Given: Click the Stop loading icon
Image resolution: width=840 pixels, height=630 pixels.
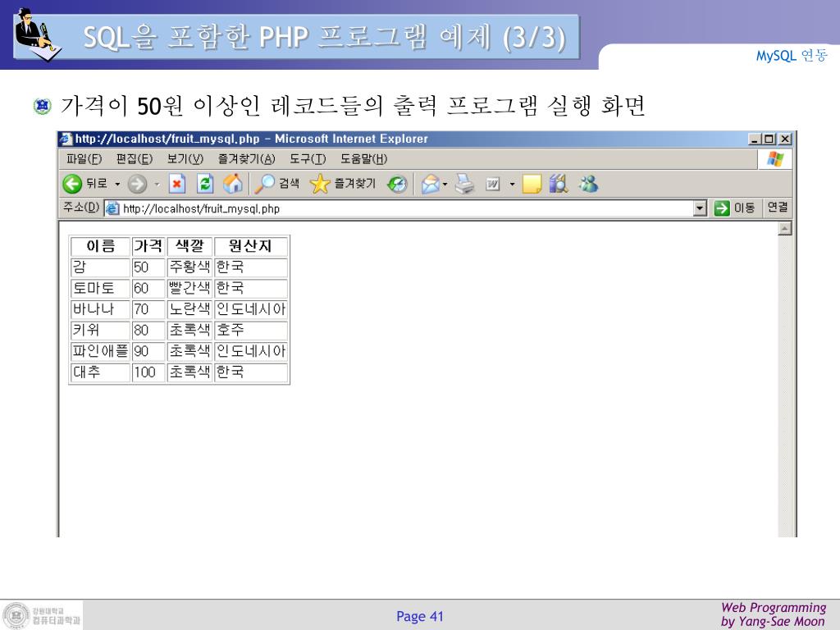Looking at the screenshot, I should pyautogui.click(x=177, y=184).
